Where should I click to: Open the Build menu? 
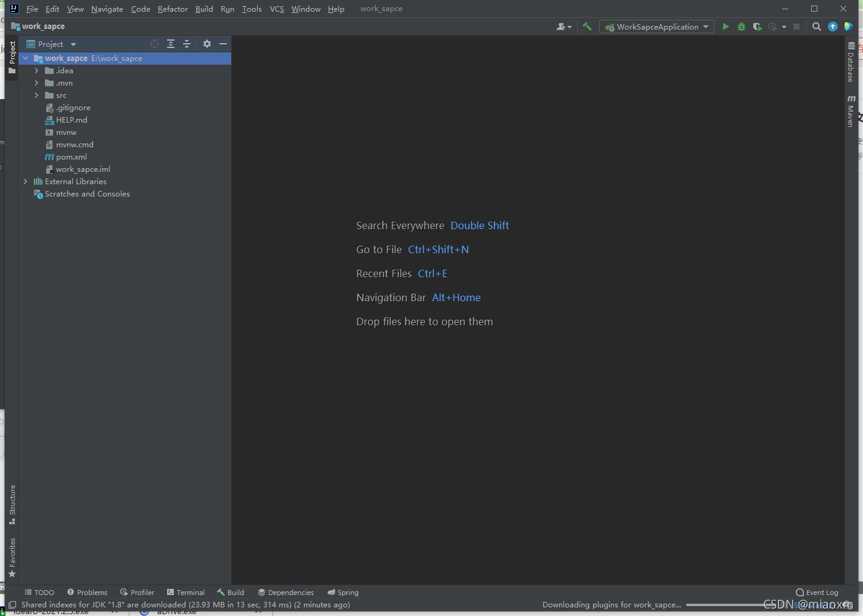(x=204, y=9)
